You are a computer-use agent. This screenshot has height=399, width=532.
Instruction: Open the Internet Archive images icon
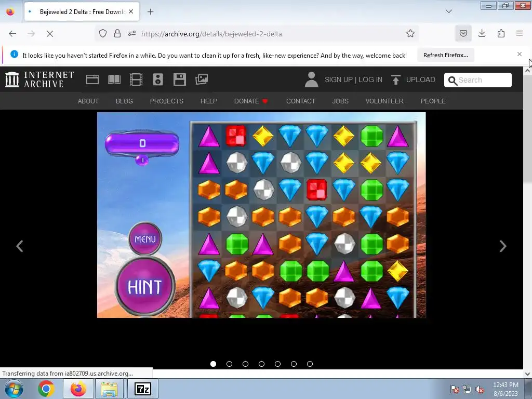(201, 79)
